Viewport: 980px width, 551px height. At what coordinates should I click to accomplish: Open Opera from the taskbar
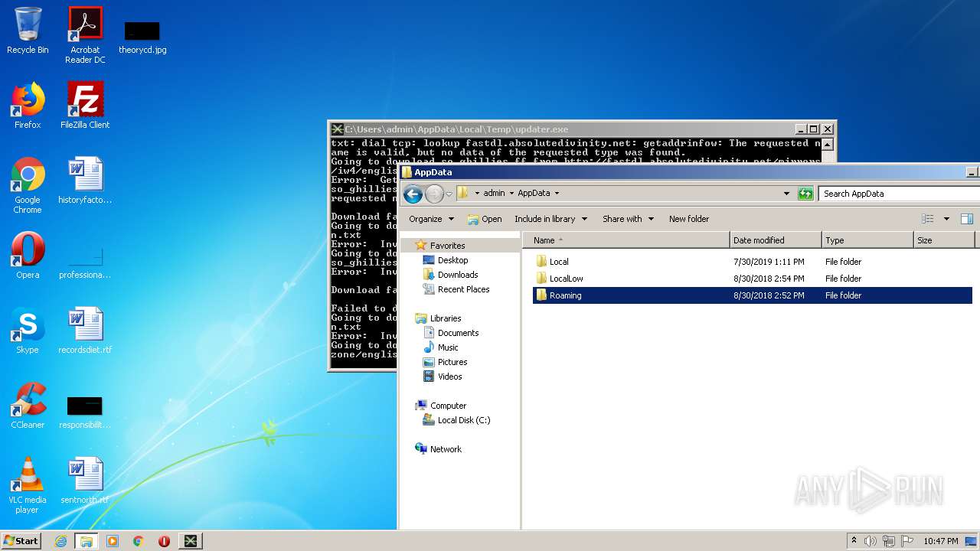pos(164,541)
